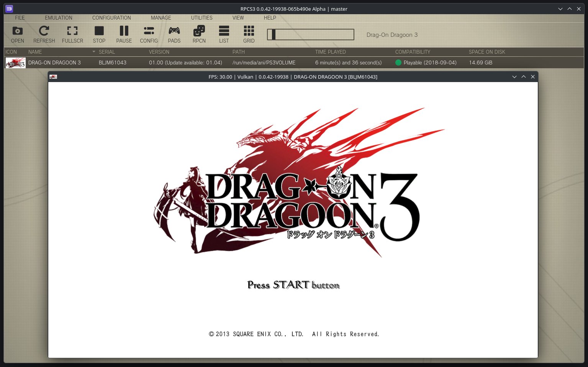Open the FILE menu
The image size is (588, 367).
(20, 18)
